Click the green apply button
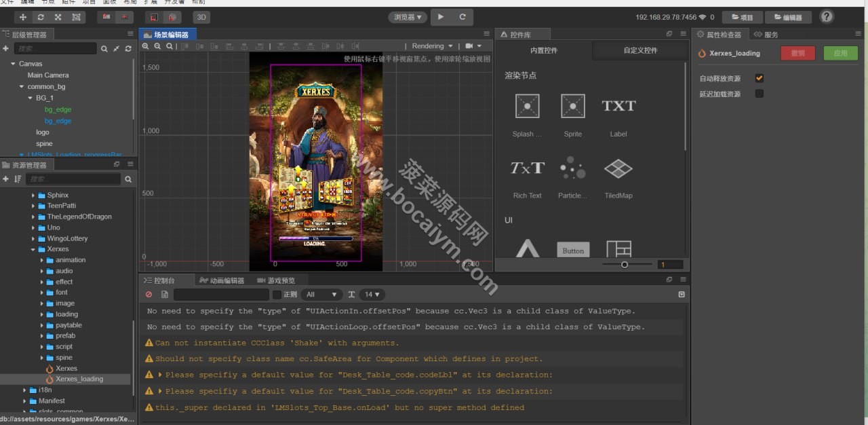Screen dimensions: 868x425 (840, 53)
